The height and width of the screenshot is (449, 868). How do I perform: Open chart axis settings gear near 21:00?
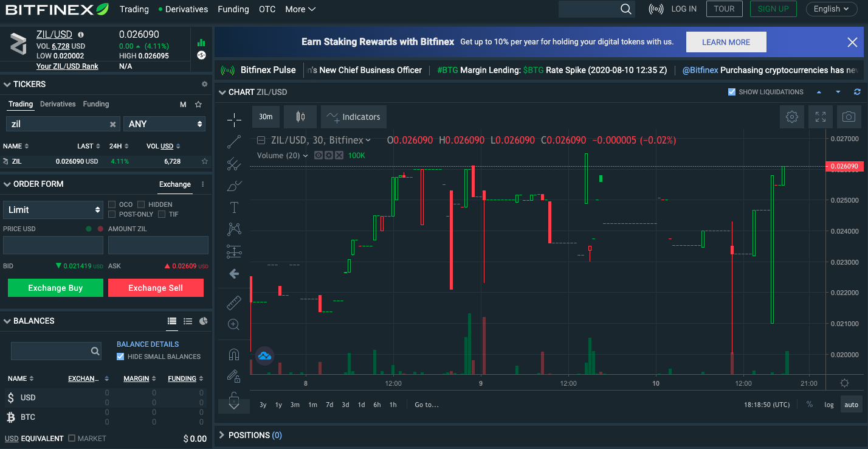pyautogui.click(x=844, y=383)
